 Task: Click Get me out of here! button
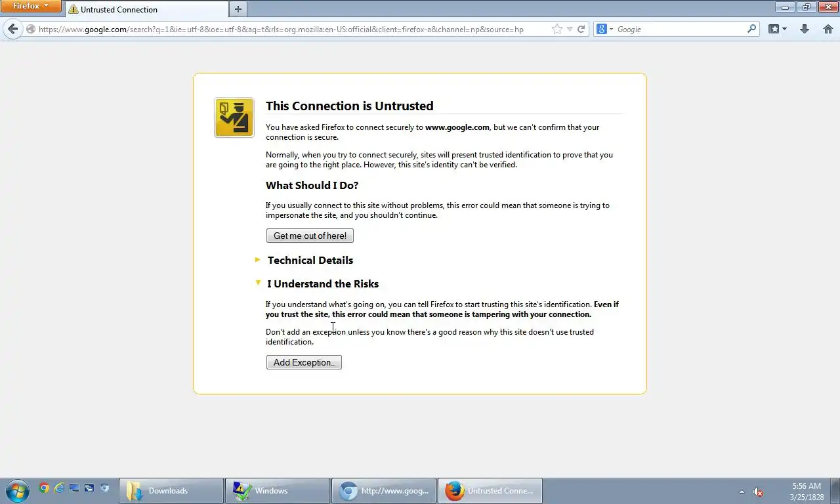[310, 236]
